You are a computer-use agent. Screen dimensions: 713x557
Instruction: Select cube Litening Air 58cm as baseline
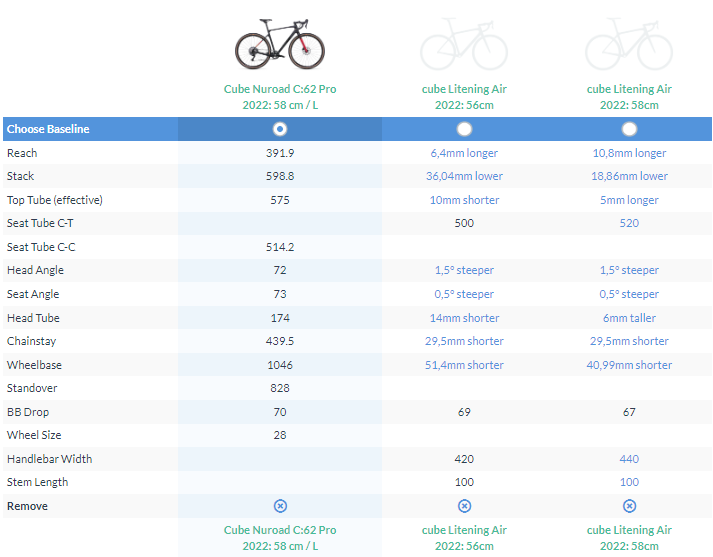click(x=629, y=129)
